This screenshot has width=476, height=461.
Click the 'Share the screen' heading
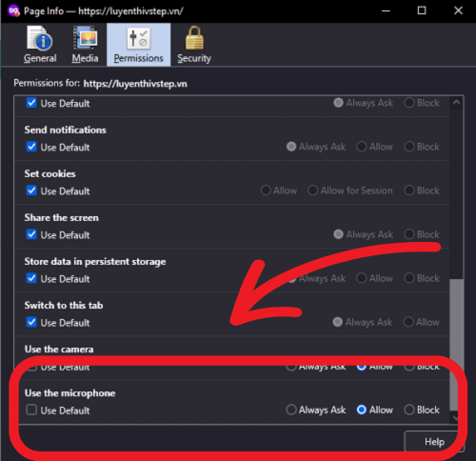coord(62,217)
